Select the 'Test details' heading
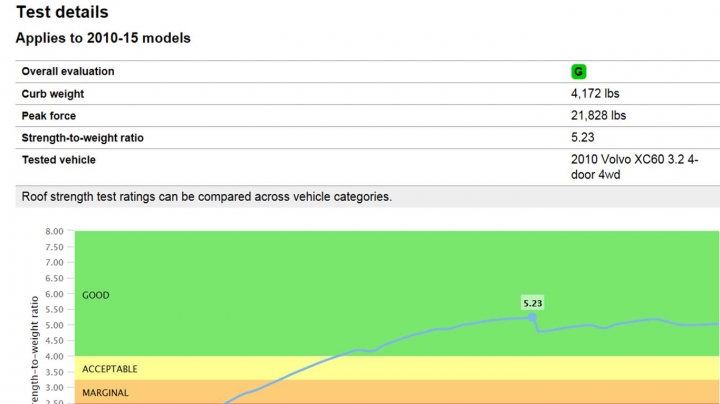 (62, 12)
